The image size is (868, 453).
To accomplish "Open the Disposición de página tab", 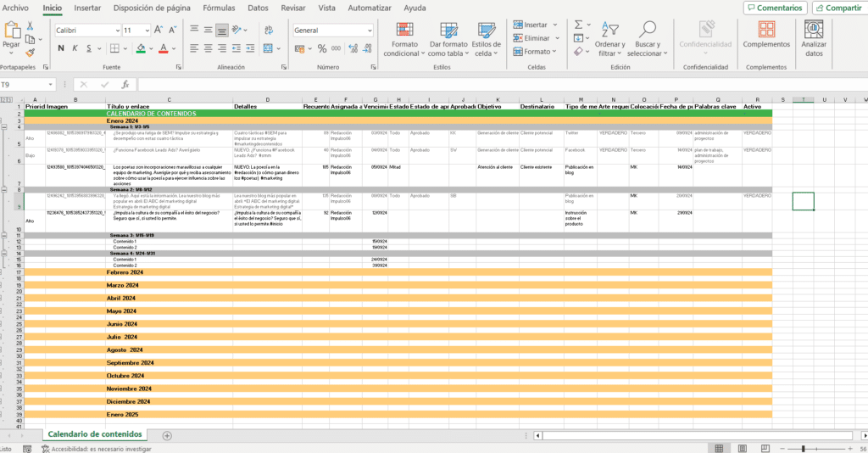I will pyautogui.click(x=152, y=8).
